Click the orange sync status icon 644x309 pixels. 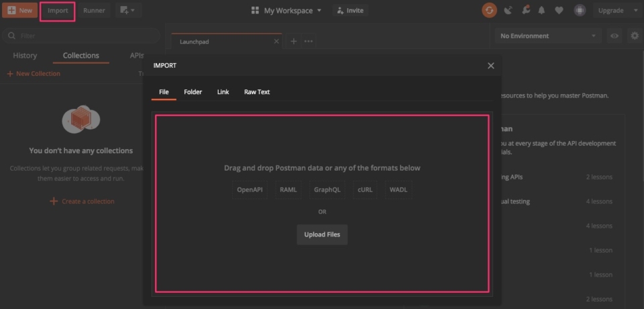coord(489,10)
